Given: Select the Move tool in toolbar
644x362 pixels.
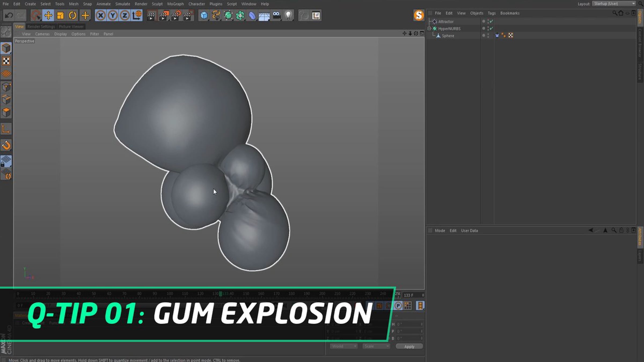Looking at the screenshot, I should [x=48, y=16].
